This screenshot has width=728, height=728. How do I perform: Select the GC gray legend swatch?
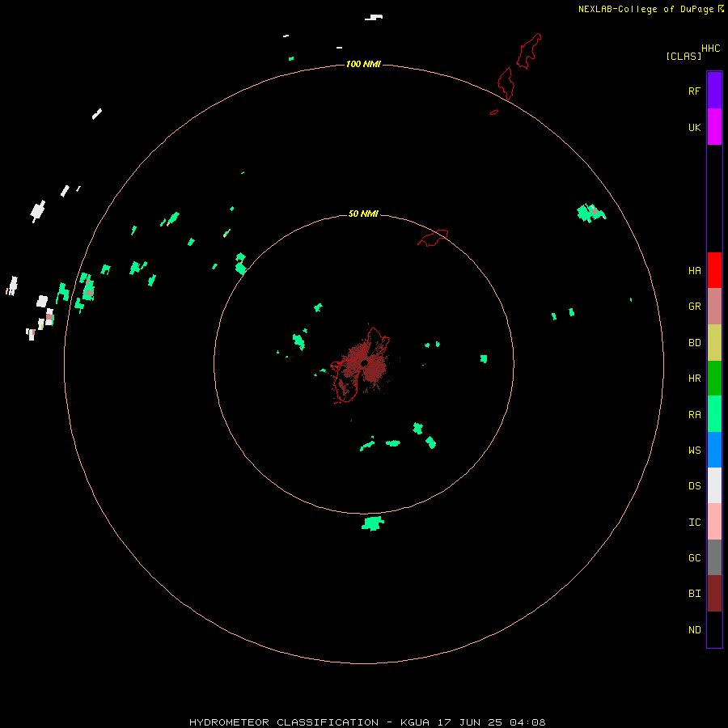point(714,557)
